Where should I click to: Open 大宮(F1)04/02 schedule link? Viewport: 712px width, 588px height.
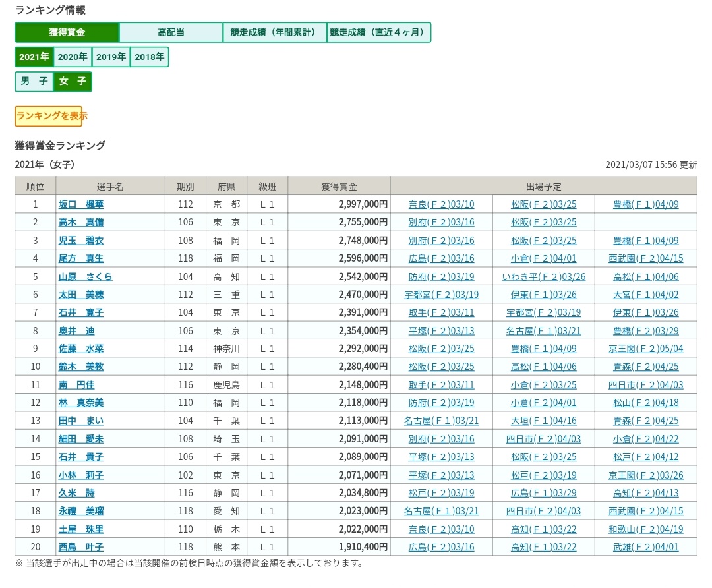coord(645,295)
